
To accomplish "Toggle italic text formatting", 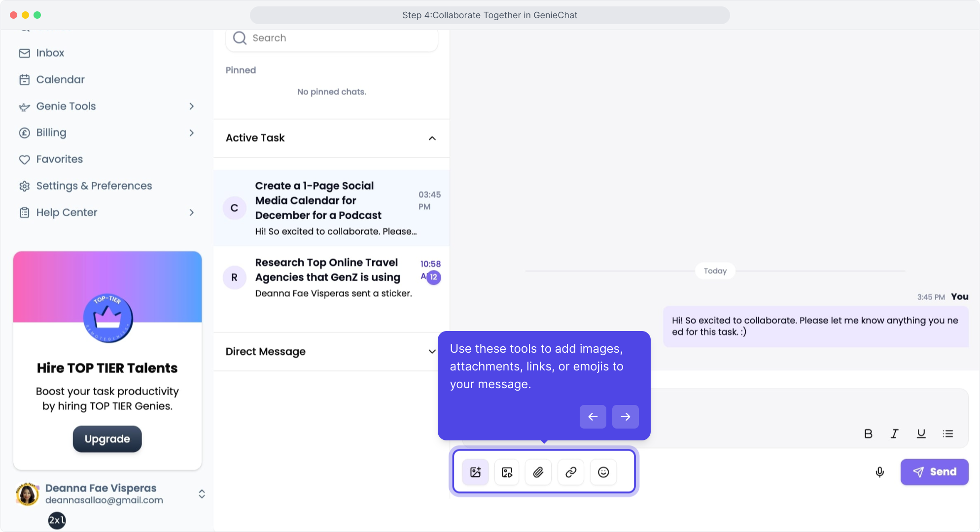I will coord(894,433).
